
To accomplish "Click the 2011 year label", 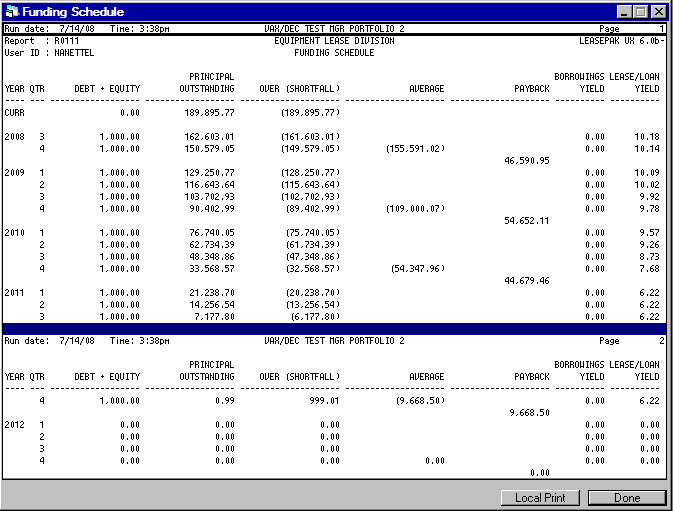I will 15,293.
